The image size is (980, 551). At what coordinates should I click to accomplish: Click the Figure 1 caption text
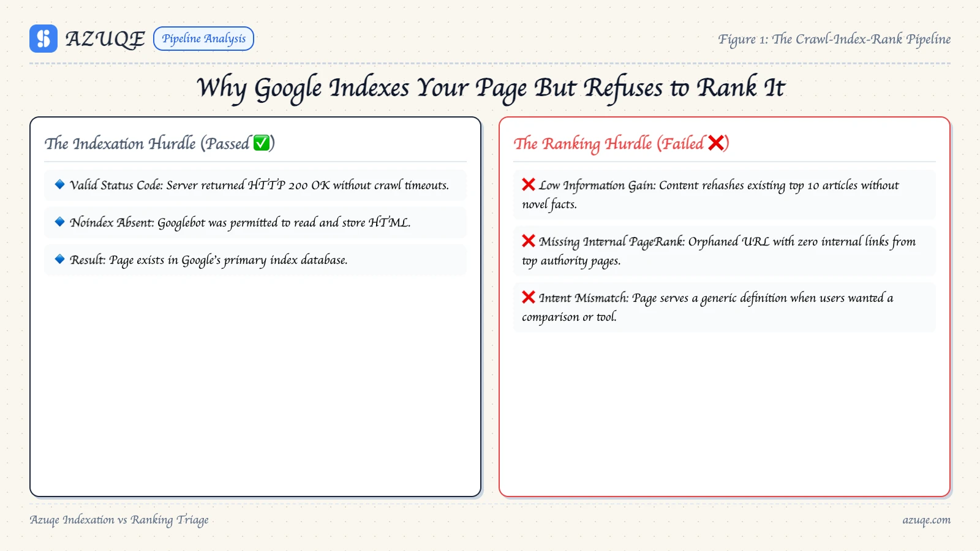(x=834, y=39)
